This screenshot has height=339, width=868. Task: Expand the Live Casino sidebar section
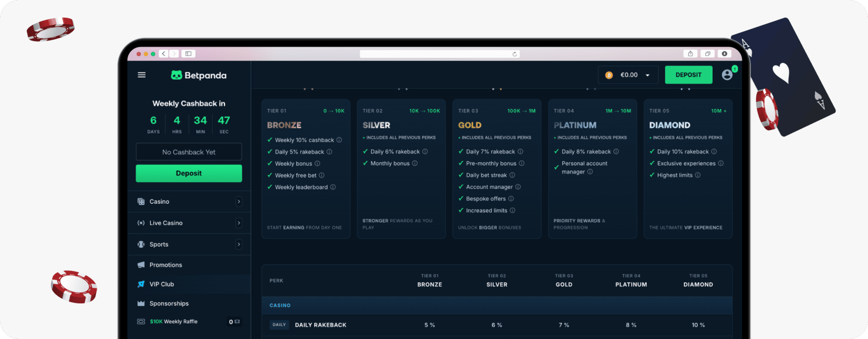tap(239, 223)
